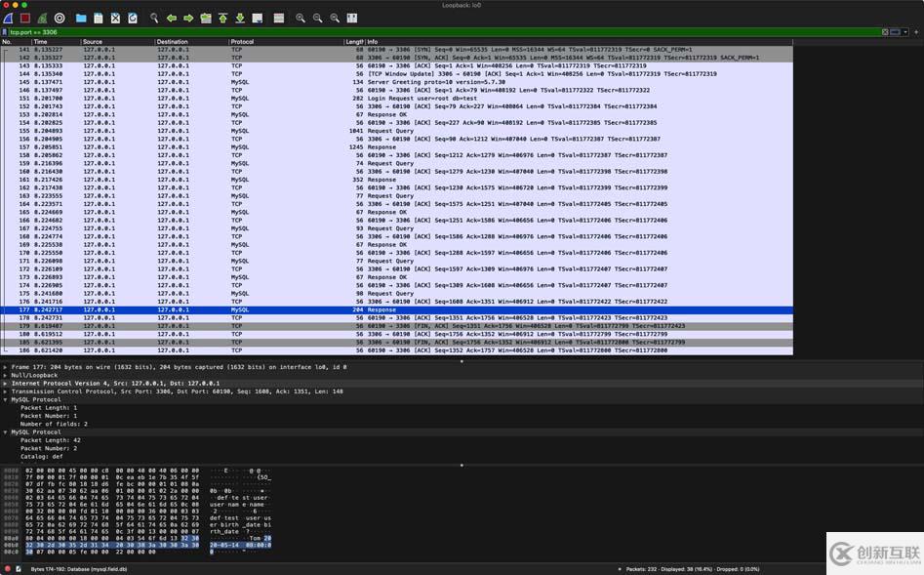Sort by the Source column header

(117, 42)
